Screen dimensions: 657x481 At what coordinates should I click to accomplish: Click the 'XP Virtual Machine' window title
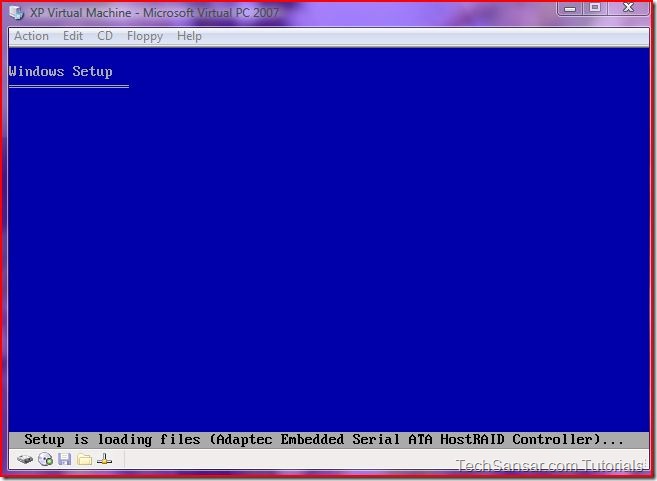coord(154,13)
